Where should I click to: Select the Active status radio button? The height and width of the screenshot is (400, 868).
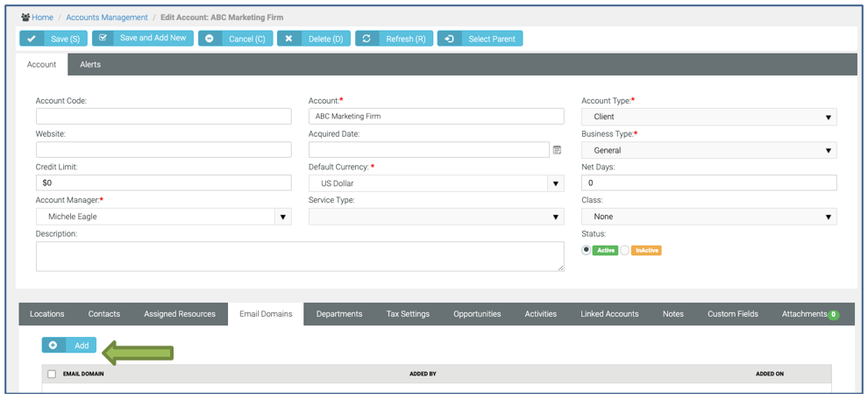coord(587,250)
